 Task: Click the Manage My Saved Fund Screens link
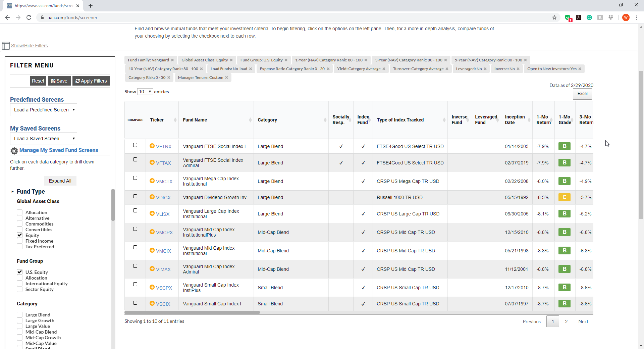(59, 150)
